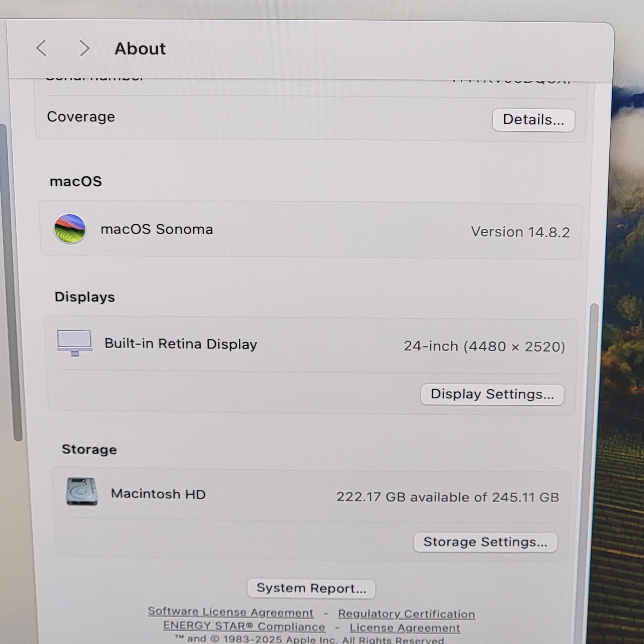Viewport: 644px width, 644px height.
Task: Open Coverage Details
Action: [533, 120]
